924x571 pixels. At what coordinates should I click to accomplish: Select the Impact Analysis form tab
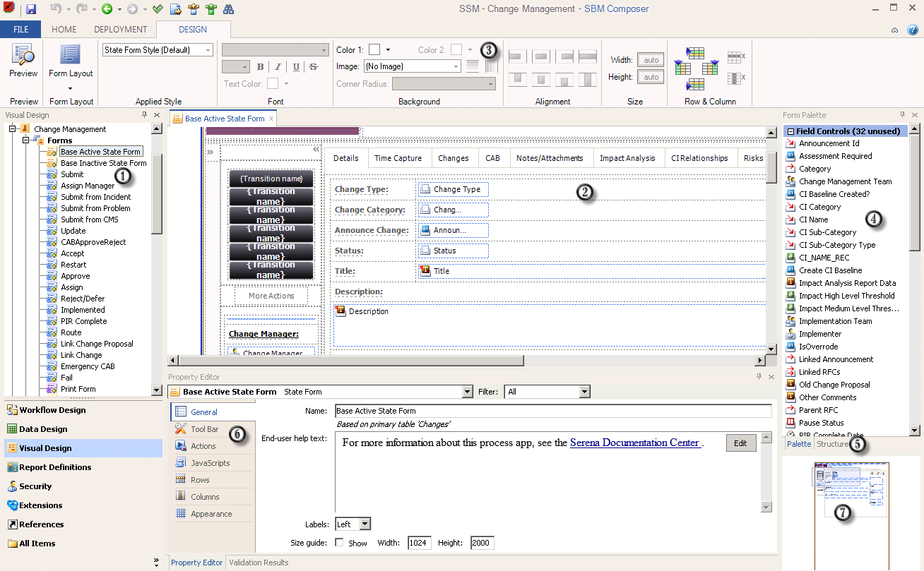[627, 158]
